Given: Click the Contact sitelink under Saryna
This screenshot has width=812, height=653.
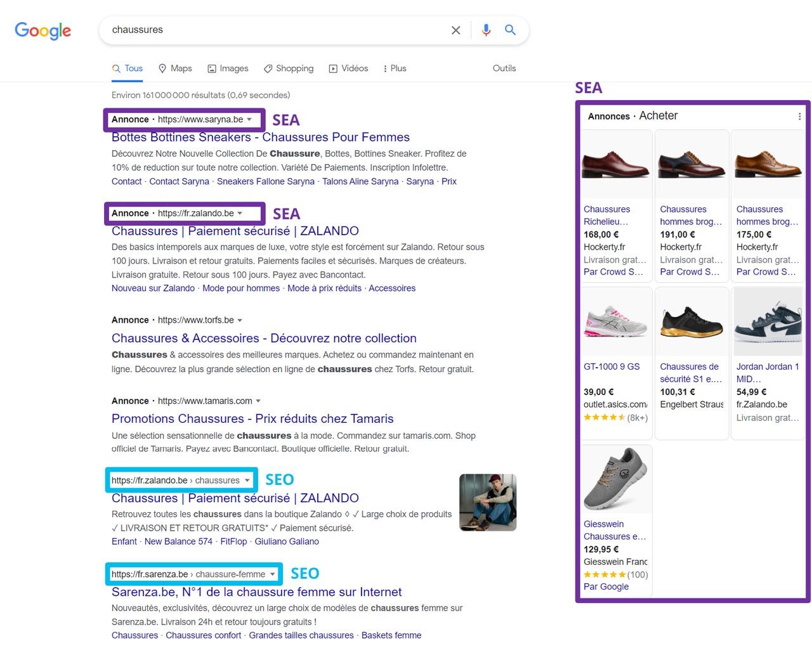Looking at the screenshot, I should tap(127, 181).
